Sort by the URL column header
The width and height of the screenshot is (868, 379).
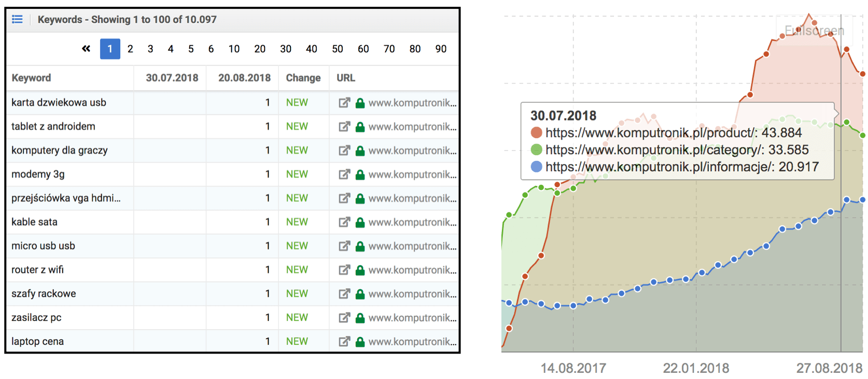pyautogui.click(x=346, y=78)
